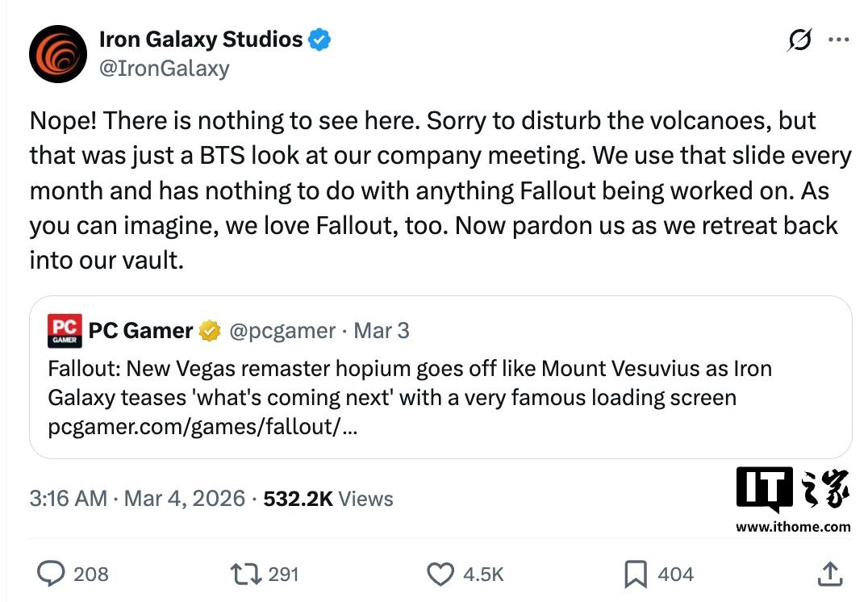Open the quoted PC Gamer post text
This screenshot has width=868, height=602.
[410, 383]
